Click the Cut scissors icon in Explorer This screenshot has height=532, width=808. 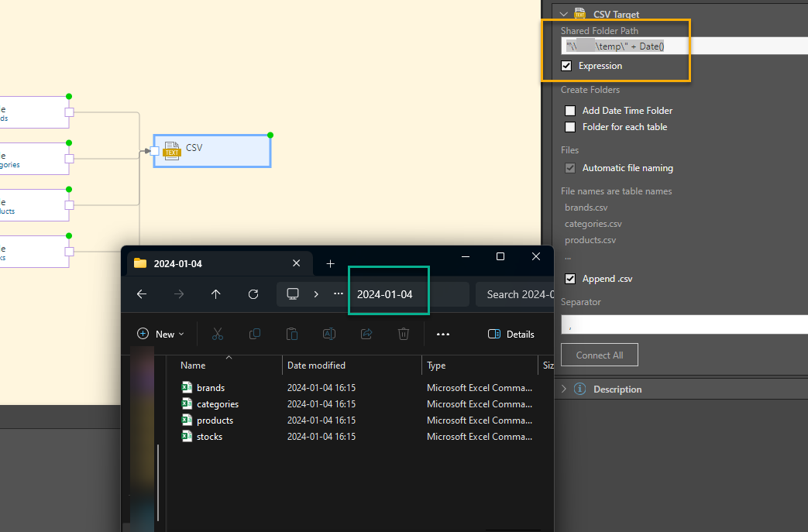point(217,334)
